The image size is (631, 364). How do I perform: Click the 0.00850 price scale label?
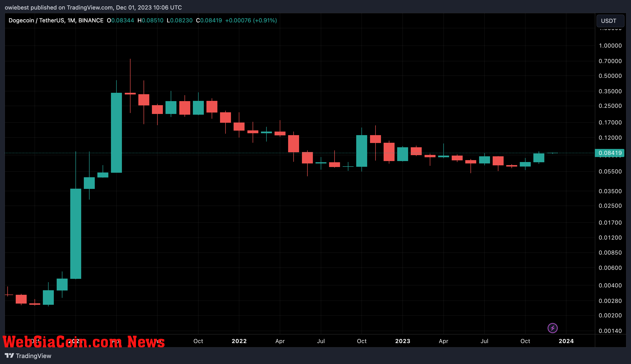click(610, 252)
